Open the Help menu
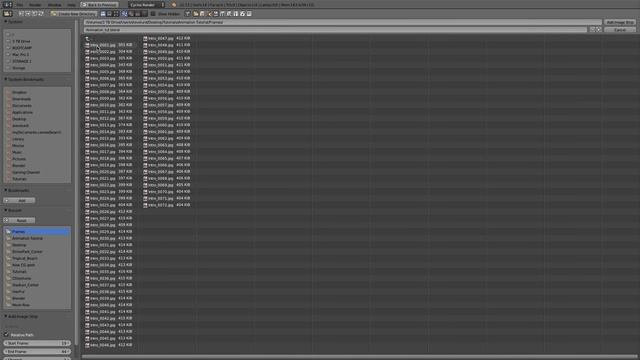This screenshot has height=360, width=640. pyautogui.click(x=71, y=4)
